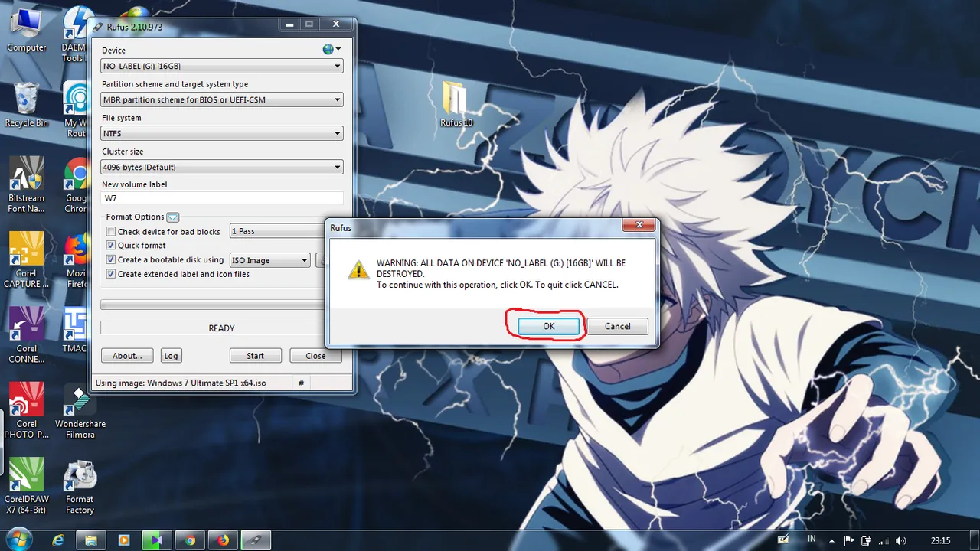Click Cancel in the Rufus warning
Viewport: 980px width, 551px height.
[617, 326]
